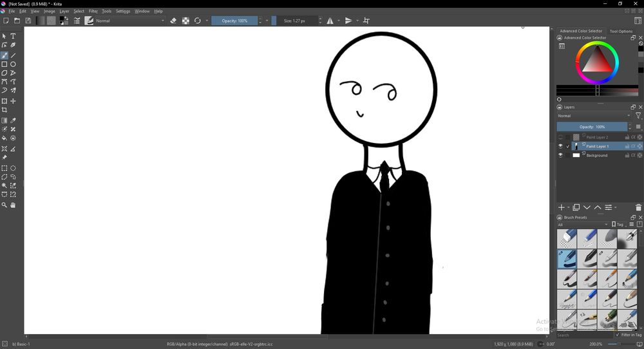Select the Color Sampler eyedropper tool
644x349 pixels.
[x=13, y=120]
